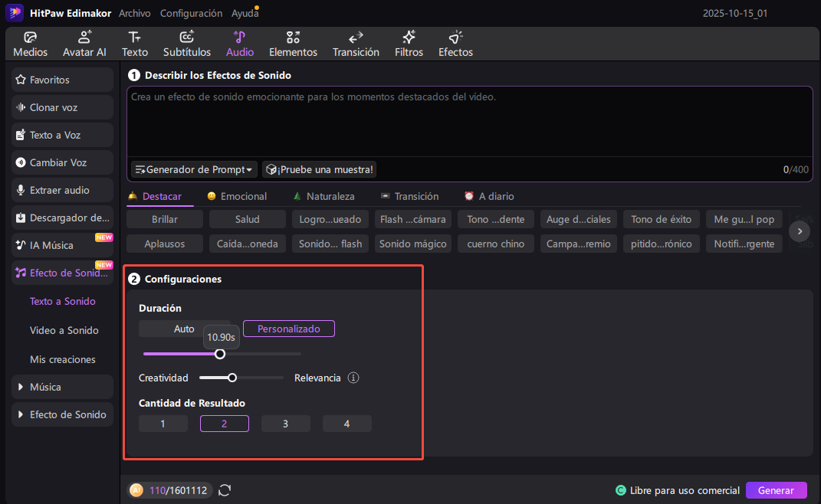Screen dimensions: 821x504
Task: Try a sample with ¡Pruebe una muestra!
Action: 319,169
